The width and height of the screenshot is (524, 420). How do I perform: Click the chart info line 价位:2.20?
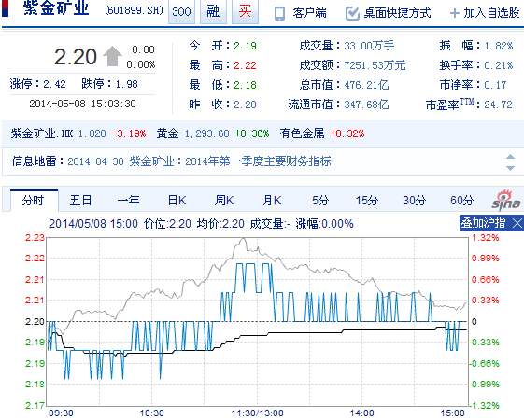point(167,224)
